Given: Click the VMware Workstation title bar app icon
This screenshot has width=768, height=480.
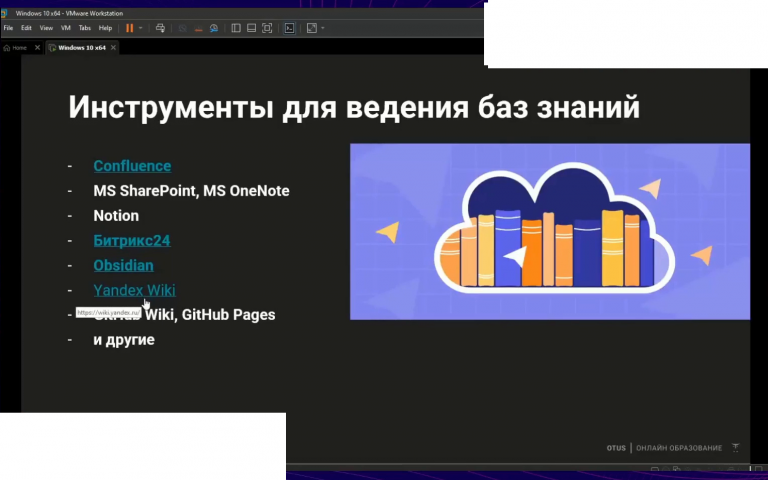Looking at the screenshot, I should coord(3,13).
